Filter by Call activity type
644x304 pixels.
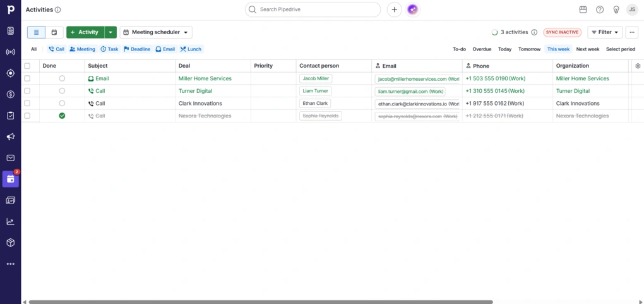[57, 49]
